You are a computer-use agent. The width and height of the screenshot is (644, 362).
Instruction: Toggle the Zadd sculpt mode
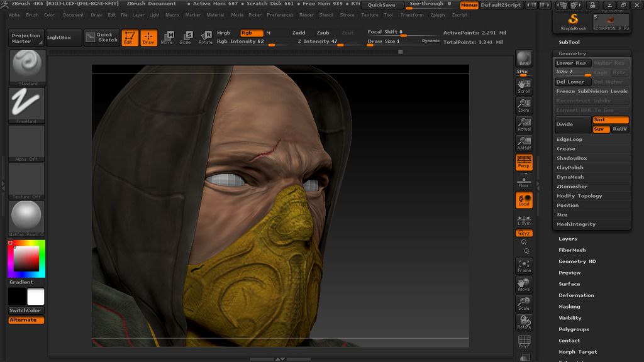[x=299, y=33]
